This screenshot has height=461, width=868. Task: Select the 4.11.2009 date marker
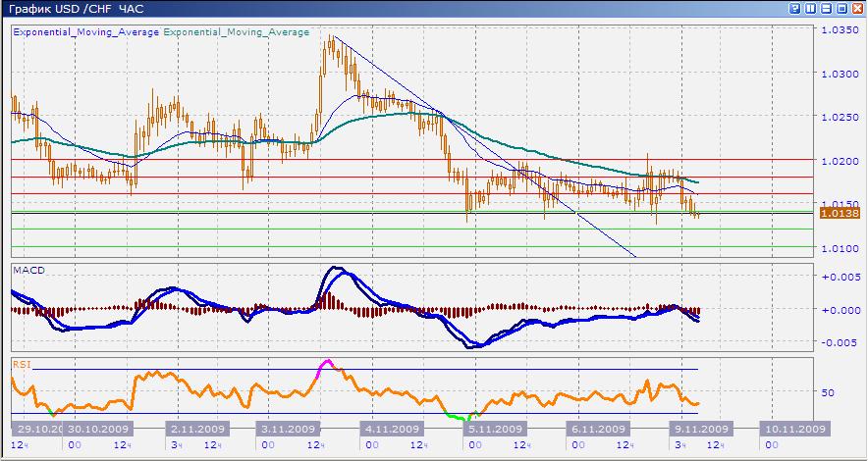[x=393, y=430]
